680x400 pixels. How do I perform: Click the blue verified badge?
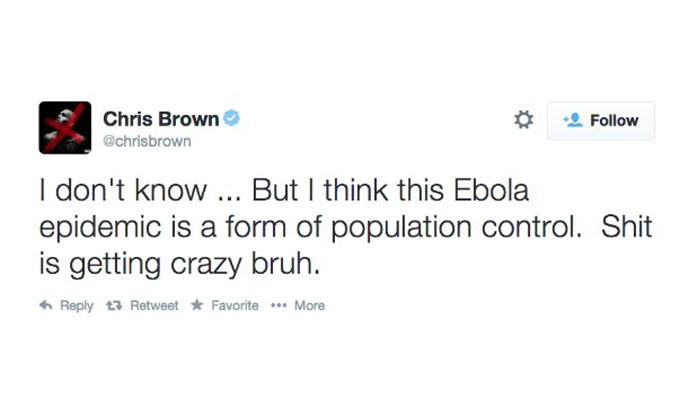point(232,118)
